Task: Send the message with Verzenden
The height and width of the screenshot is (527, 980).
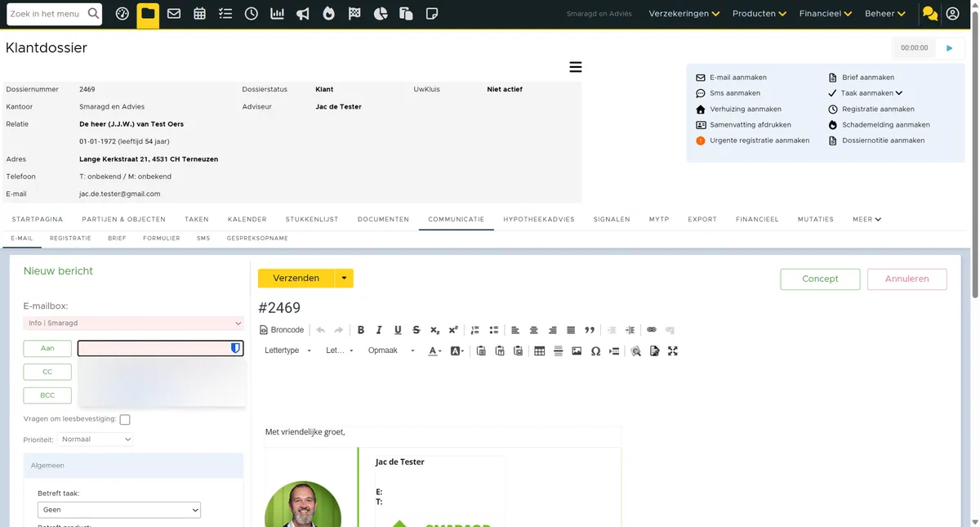Action: click(296, 279)
